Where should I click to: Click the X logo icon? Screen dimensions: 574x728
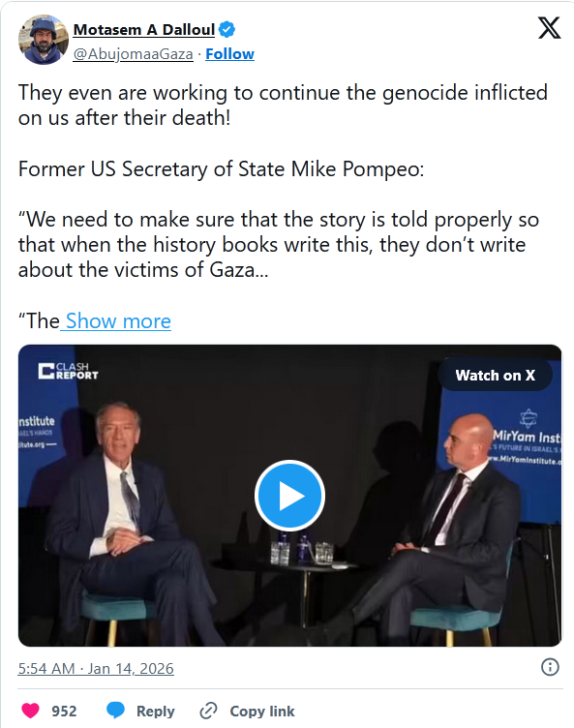(550, 28)
